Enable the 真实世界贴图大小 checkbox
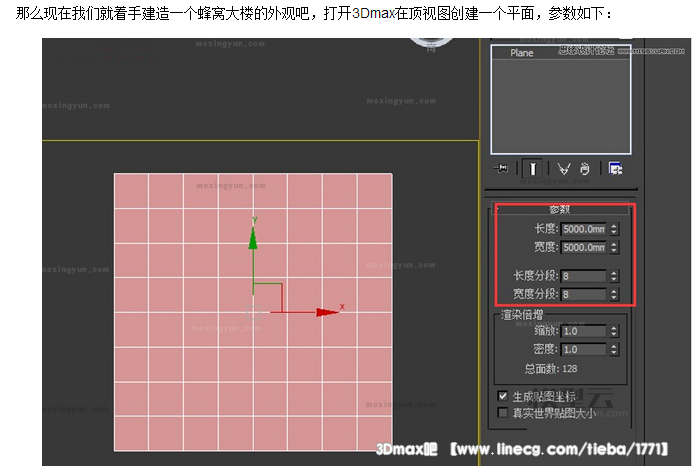This screenshot has height=466, width=697. (502, 413)
